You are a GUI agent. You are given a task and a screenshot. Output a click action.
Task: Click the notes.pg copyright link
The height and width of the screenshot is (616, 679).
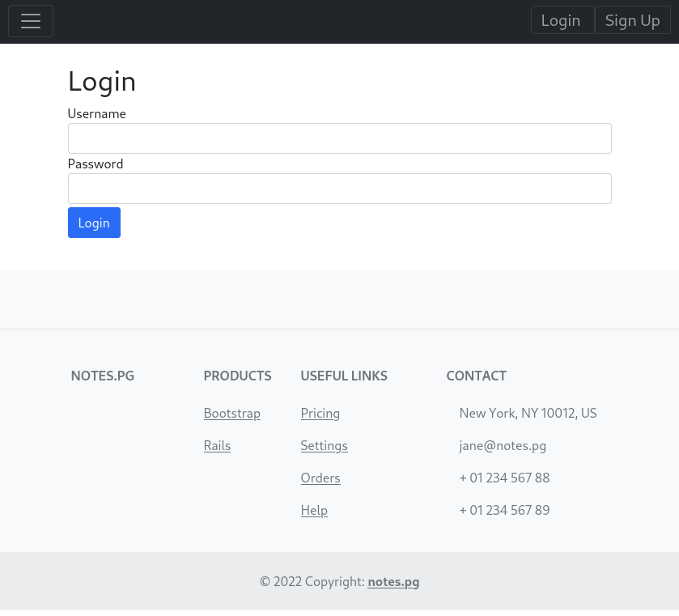point(393,581)
